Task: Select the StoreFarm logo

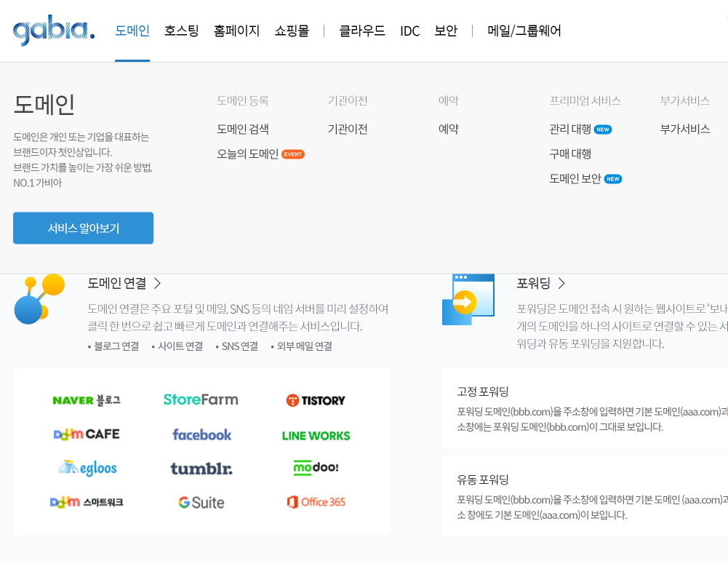Action: 201,399
